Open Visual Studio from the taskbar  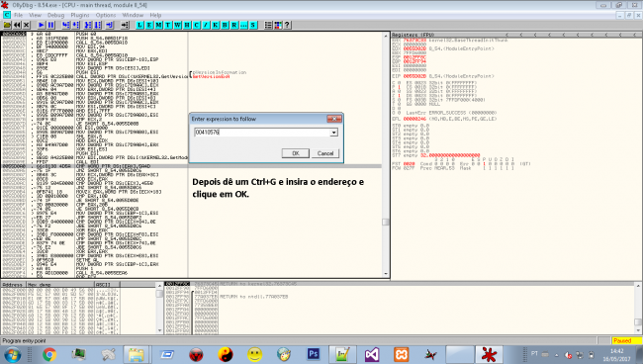click(x=372, y=354)
